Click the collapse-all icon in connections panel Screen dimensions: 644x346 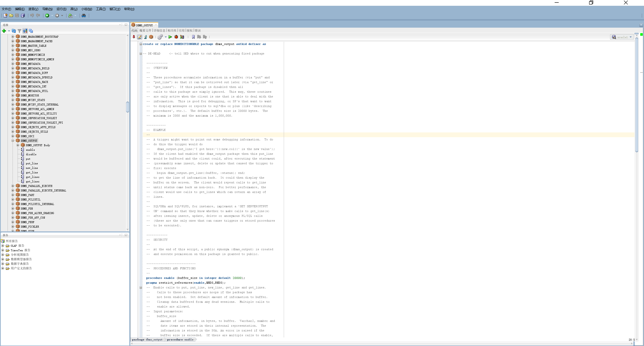[x=31, y=31]
